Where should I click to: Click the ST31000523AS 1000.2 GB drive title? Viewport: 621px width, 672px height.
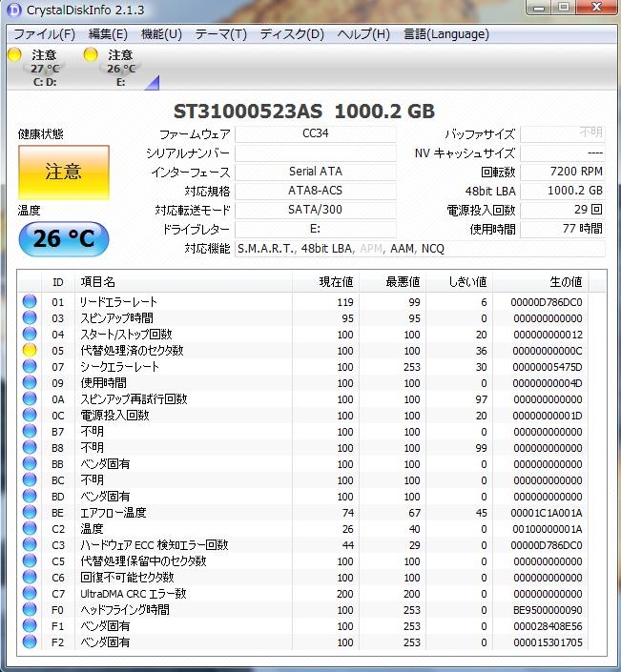point(304,112)
